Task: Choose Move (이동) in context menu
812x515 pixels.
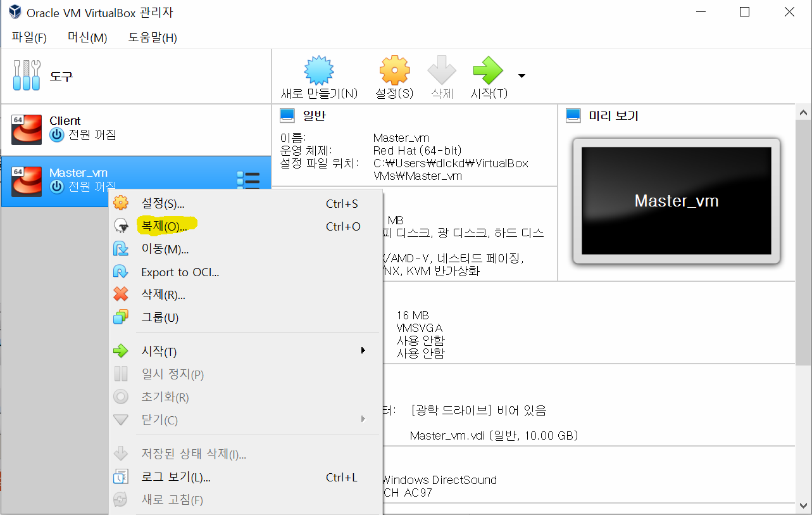Action: click(x=246, y=250)
